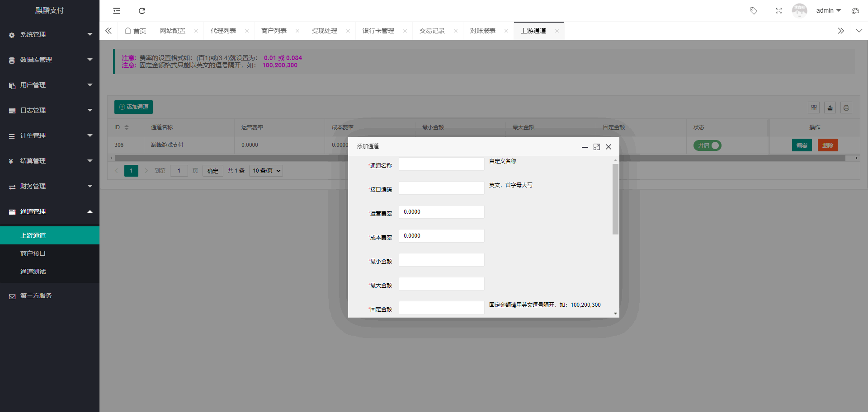This screenshot has height=412, width=868.
Task: Collapse the sidebar with menu fold icon
Action: click(x=117, y=11)
